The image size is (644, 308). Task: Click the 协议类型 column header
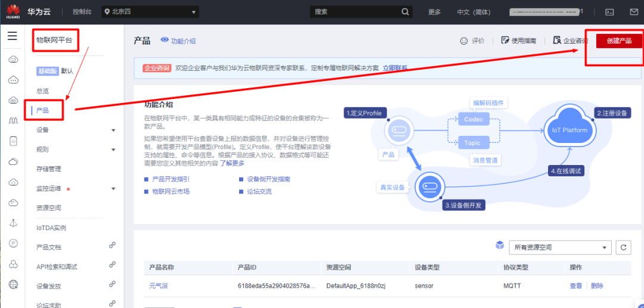coord(516,267)
